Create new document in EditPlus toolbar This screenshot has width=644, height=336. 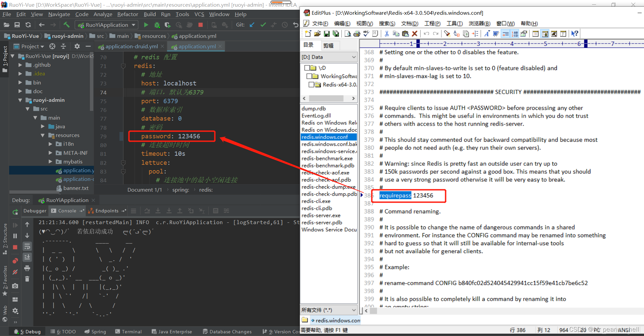(x=308, y=33)
